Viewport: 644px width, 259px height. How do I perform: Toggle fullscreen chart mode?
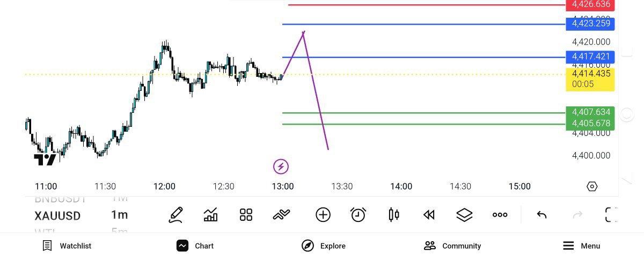pos(611,215)
